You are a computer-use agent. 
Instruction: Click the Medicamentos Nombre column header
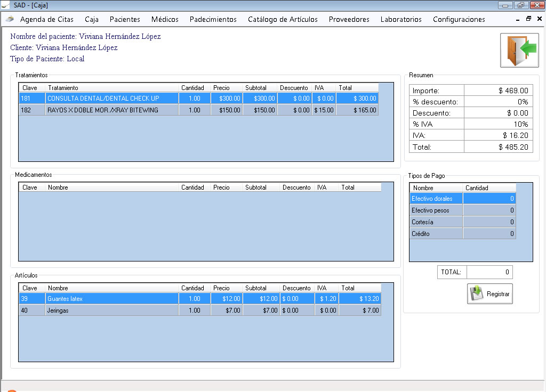tap(111, 187)
